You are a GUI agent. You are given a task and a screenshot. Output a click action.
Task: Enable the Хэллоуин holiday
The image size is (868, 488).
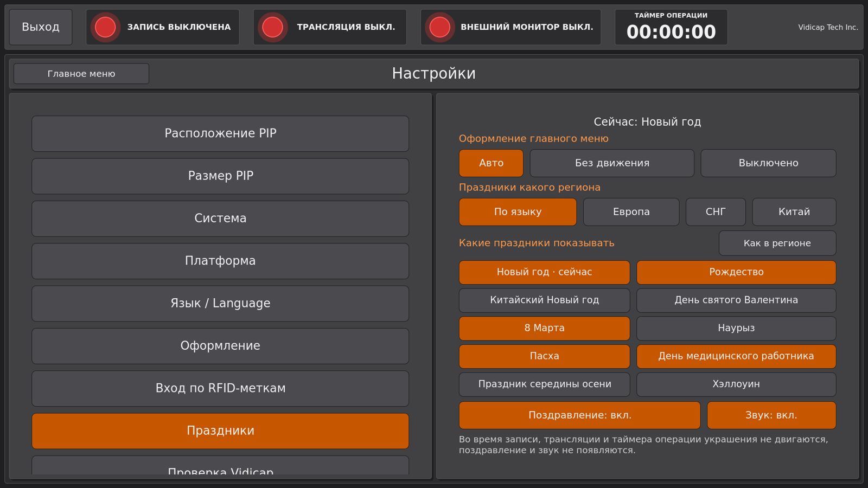736,384
